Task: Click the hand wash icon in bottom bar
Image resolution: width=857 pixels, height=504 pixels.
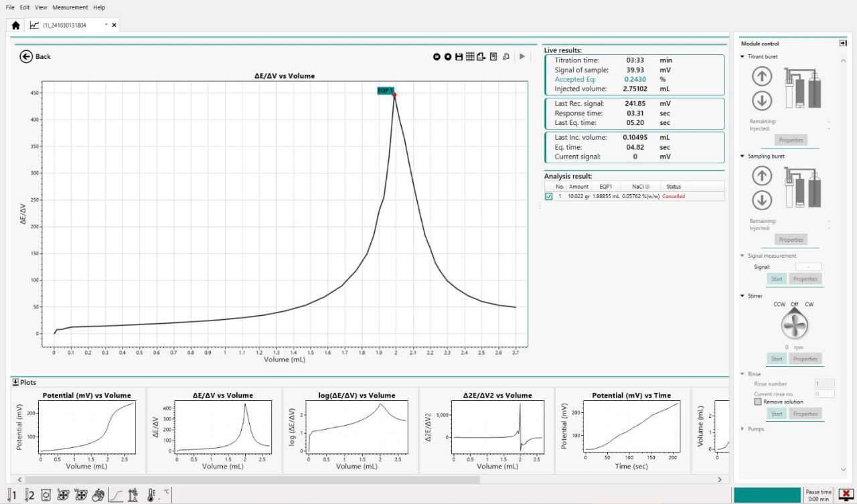Action: [x=98, y=495]
